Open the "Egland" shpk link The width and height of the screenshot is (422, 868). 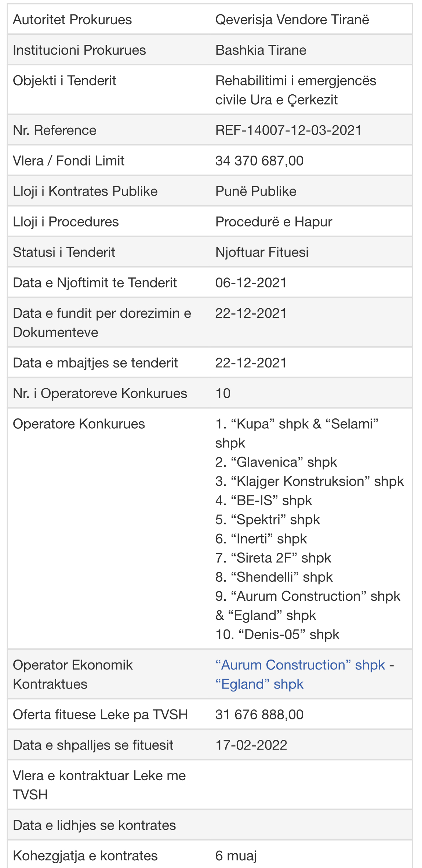(259, 684)
